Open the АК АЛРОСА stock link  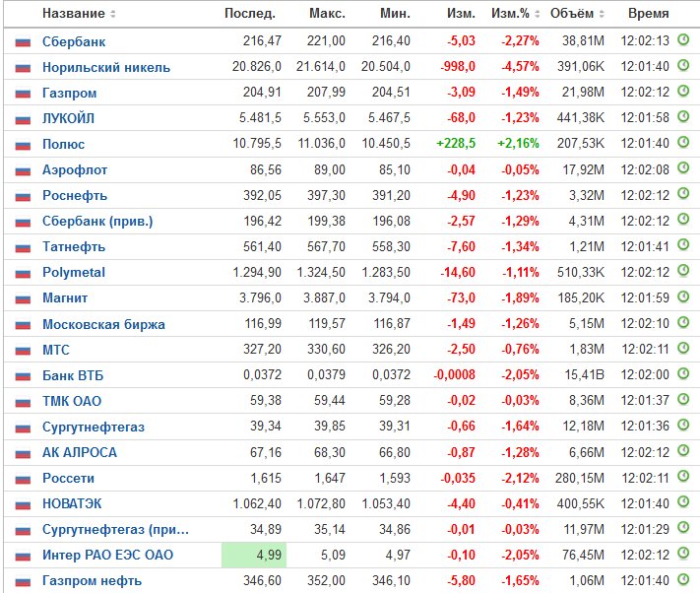(80, 452)
